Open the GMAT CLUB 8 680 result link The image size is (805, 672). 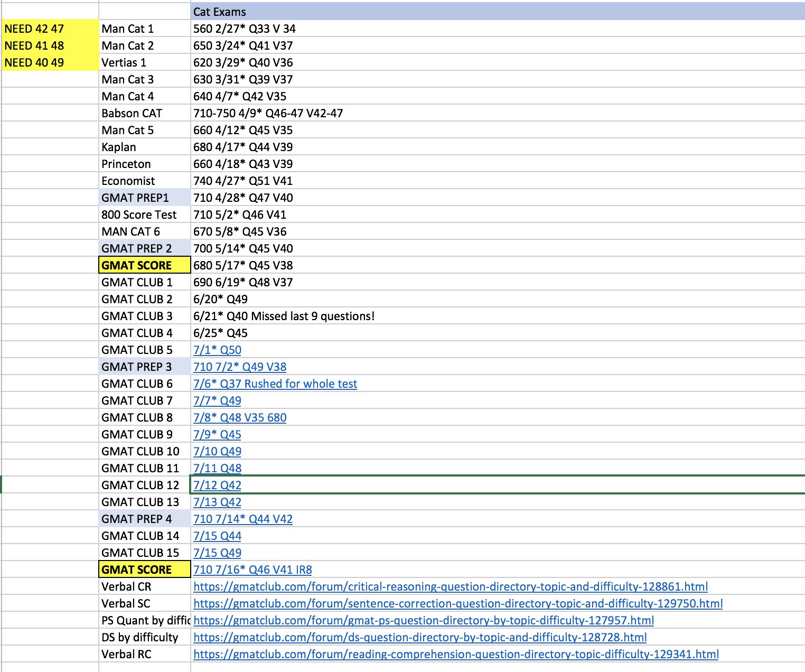pyautogui.click(x=239, y=417)
